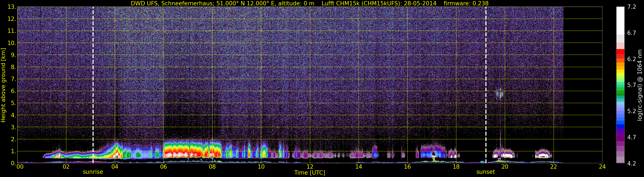Click the time axis tick label 24

pos(602,167)
